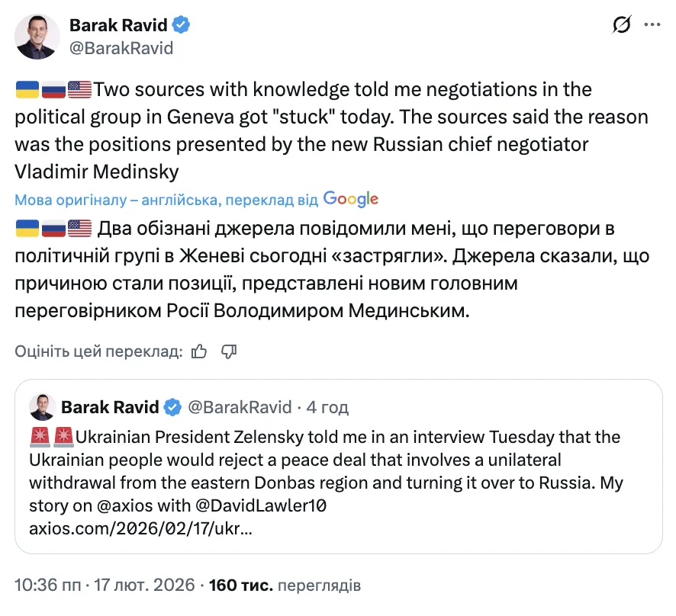Click the blue verified badge beside Barak Ravid
676x616 pixels.
181,25
